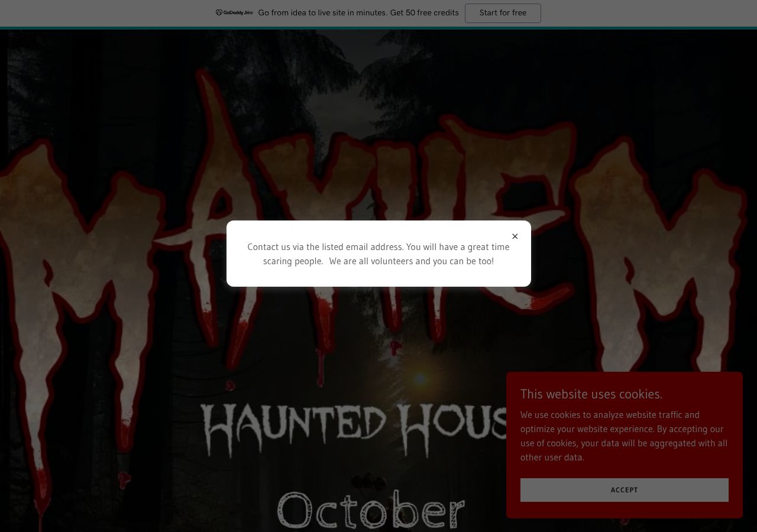Click the 'Go from idea to live site' banner text

[x=358, y=13]
